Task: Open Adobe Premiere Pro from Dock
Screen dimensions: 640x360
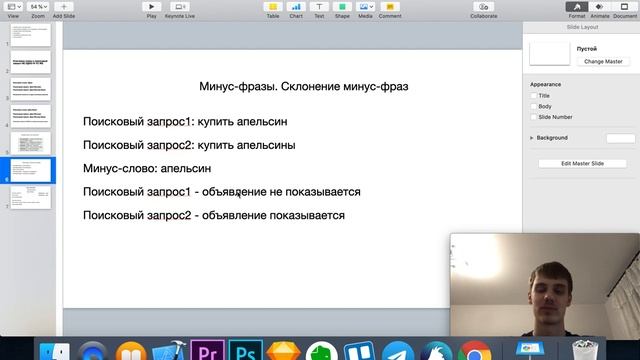Action: [x=207, y=350]
